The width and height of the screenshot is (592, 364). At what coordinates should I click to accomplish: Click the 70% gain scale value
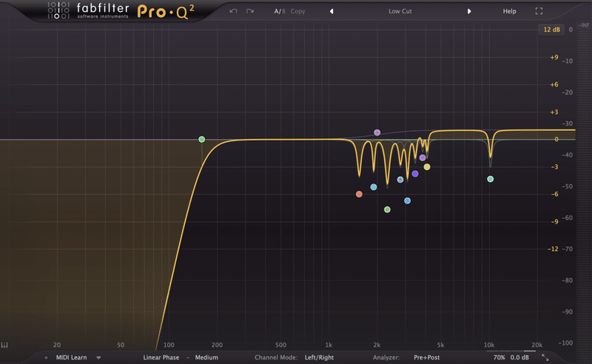[x=499, y=357]
